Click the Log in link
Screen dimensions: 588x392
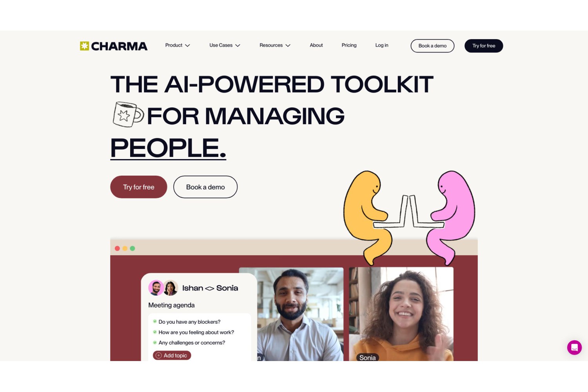pyautogui.click(x=382, y=45)
